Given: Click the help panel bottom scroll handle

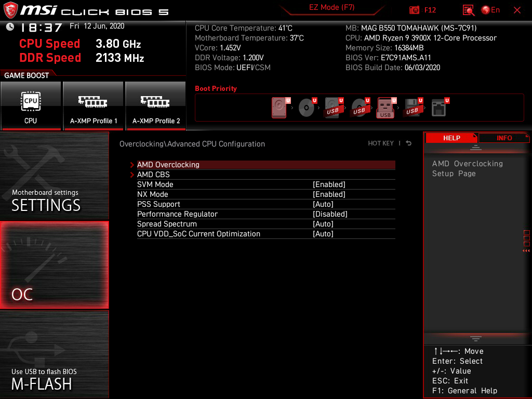Looking at the screenshot, I should (476, 339).
